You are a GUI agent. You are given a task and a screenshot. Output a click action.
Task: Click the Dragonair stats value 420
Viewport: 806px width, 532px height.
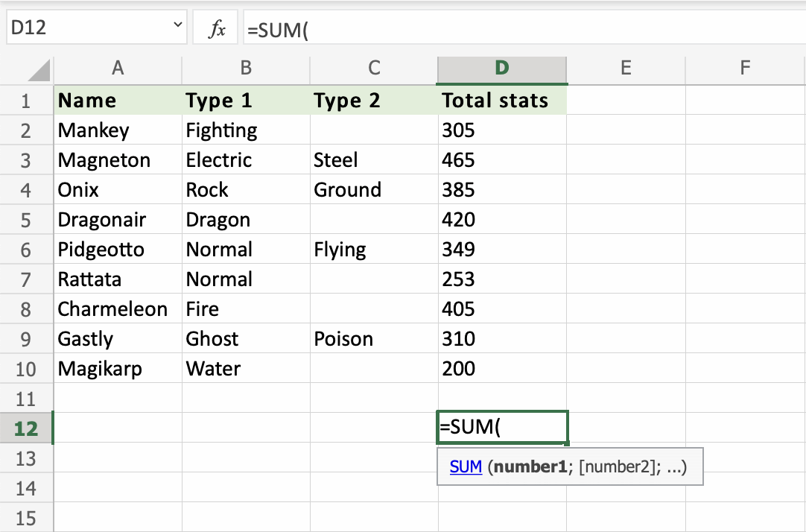tap(458, 220)
